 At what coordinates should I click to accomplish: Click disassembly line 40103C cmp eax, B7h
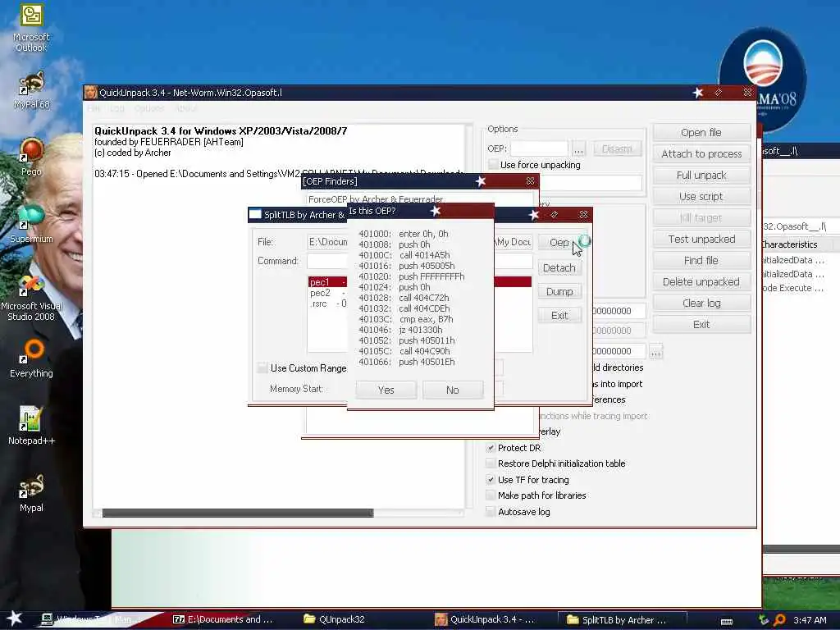[405, 319]
